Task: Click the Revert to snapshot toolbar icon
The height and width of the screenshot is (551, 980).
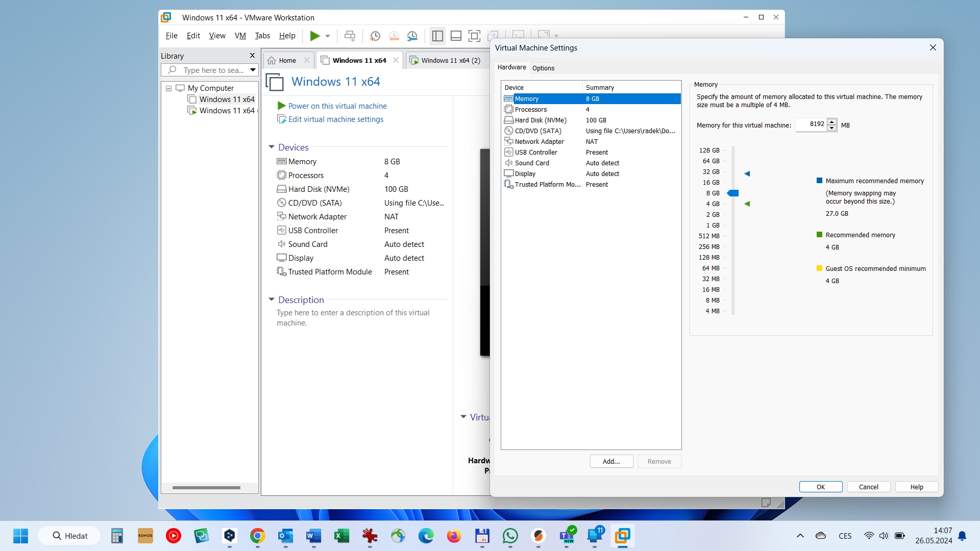Action: coord(394,36)
